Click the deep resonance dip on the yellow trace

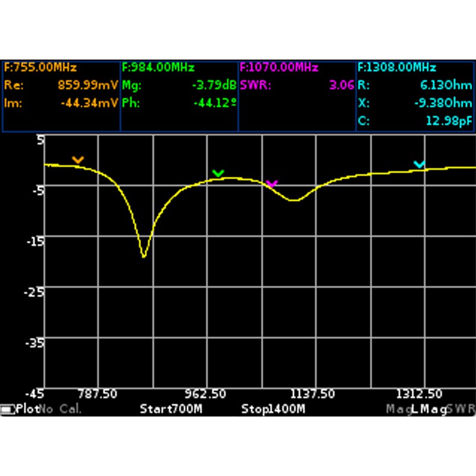click(x=143, y=255)
